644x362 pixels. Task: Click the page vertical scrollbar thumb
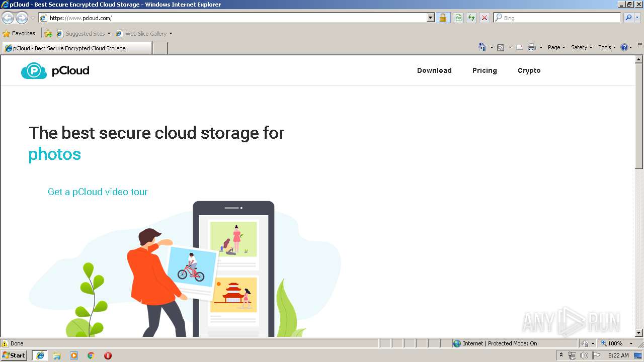[639, 116]
